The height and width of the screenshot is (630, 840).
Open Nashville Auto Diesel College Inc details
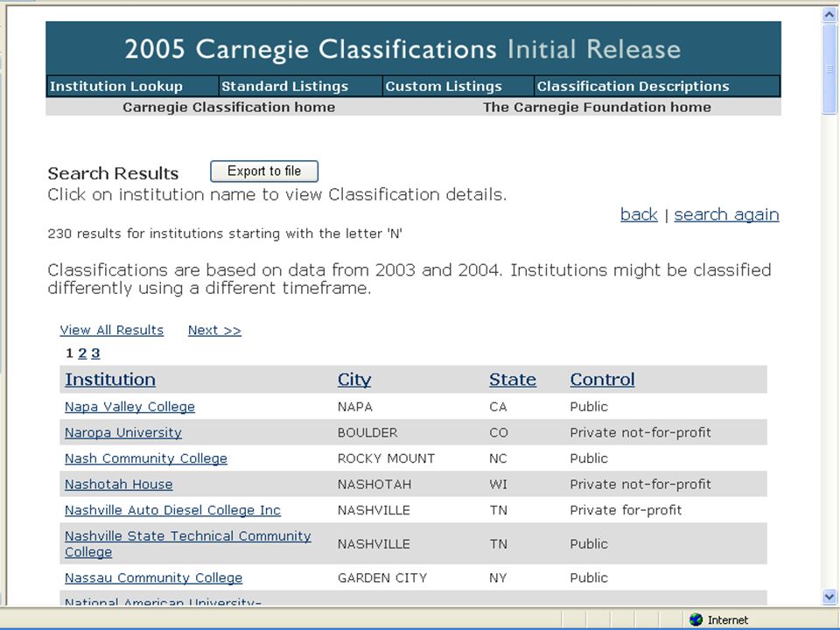(172, 510)
